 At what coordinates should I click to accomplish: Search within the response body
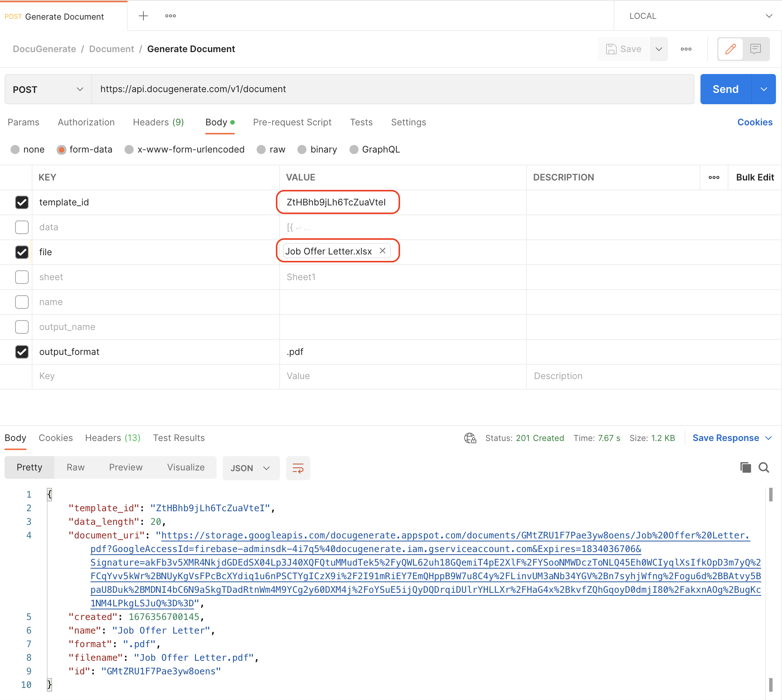pos(764,467)
